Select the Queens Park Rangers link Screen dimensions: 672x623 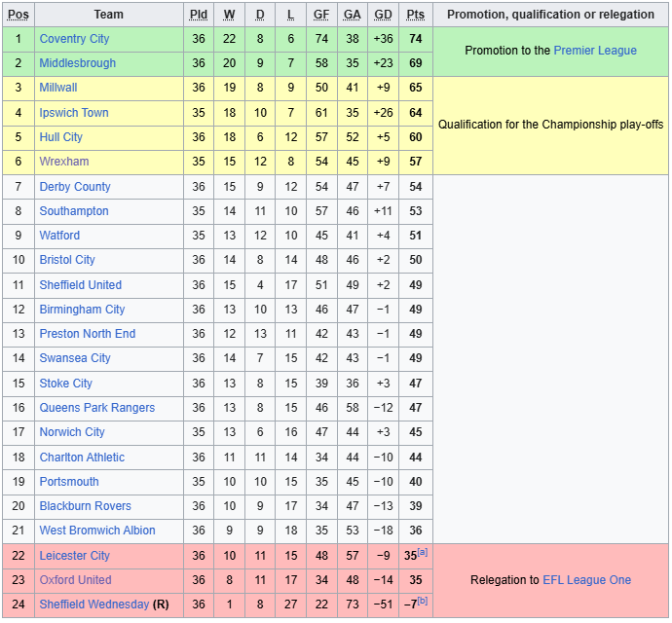pyautogui.click(x=96, y=408)
